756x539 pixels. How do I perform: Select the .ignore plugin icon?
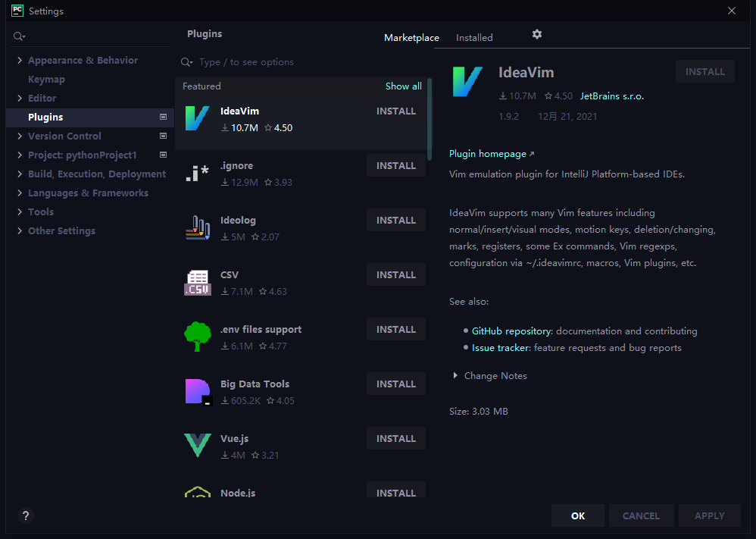click(197, 174)
